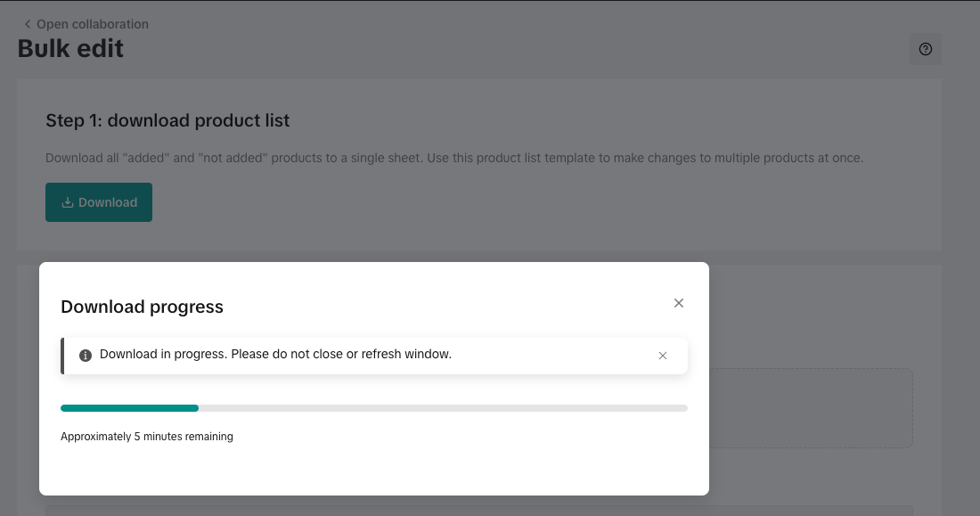Viewport: 980px width, 516px height.
Task: Go back via the Open collaboration link
Action: tap(92, 24)
